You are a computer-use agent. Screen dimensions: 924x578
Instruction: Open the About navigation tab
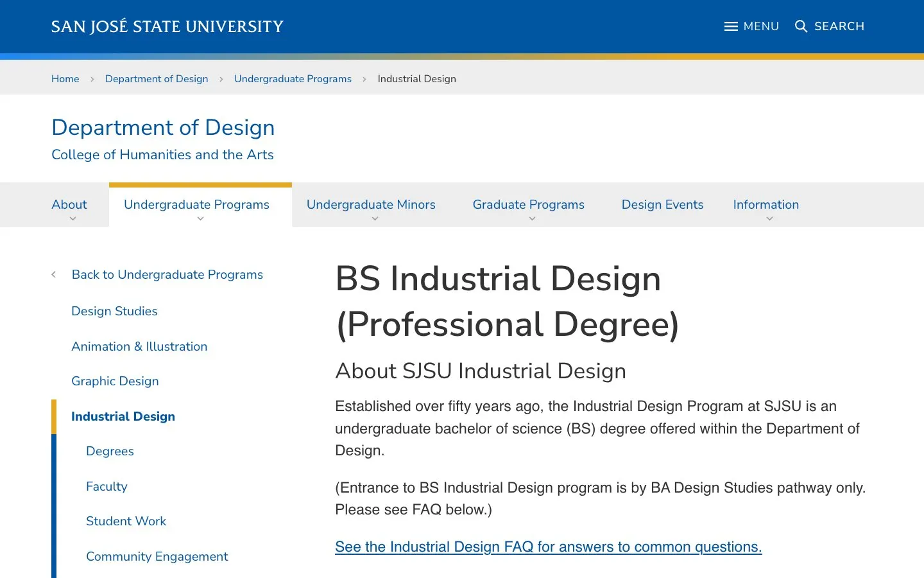point(69,204)
